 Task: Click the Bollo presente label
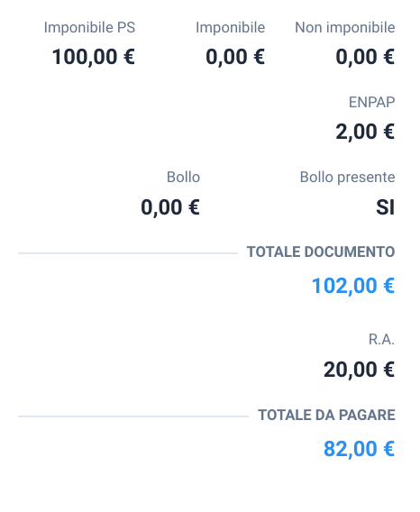[x=348, y=178]
